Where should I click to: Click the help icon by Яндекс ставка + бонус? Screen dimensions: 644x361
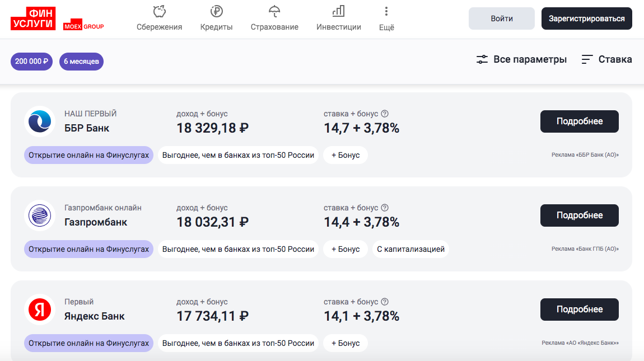click(x=385, y=302)
